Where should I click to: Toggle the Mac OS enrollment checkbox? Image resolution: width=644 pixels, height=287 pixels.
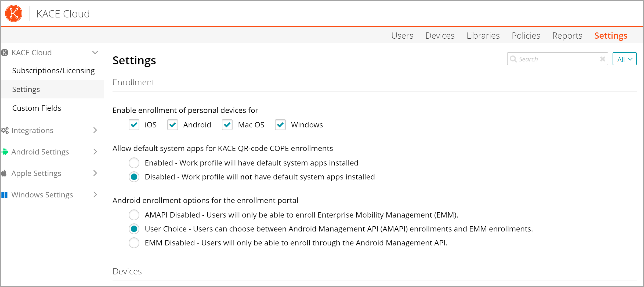coord(227,125)
